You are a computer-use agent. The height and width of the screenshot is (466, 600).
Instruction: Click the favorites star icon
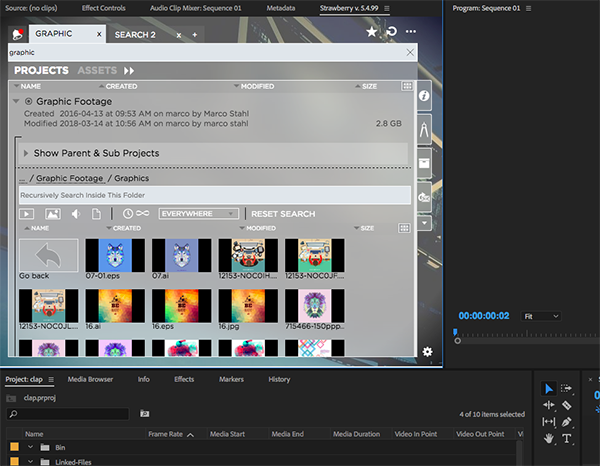371,33
